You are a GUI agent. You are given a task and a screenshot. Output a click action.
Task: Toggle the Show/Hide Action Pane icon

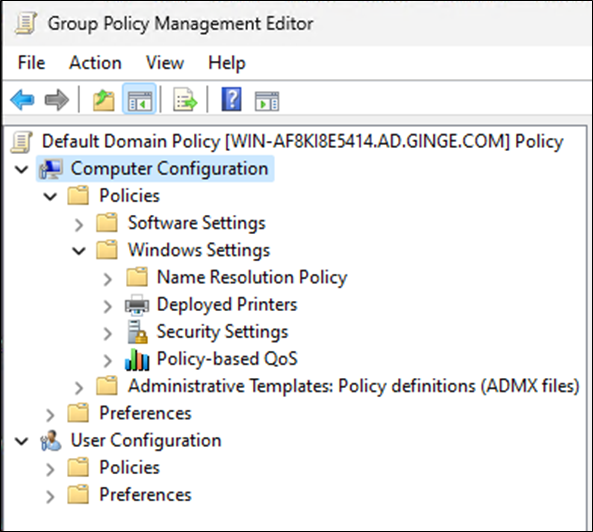pyautogui.click(x=267, y=101)
